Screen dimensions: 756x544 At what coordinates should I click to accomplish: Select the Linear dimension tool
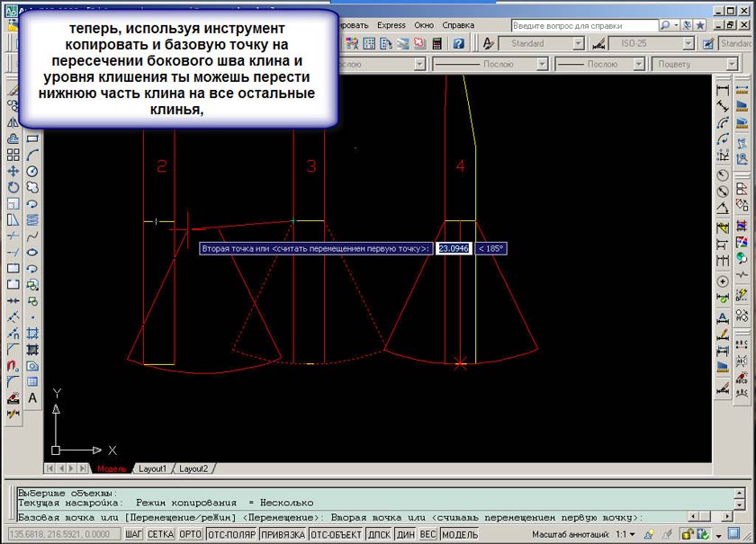722,90
